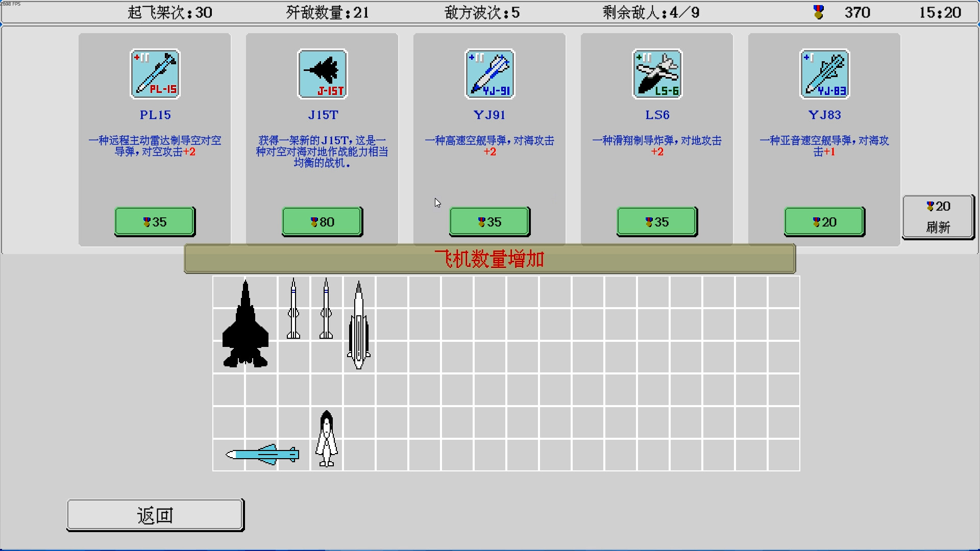Viewport: 980px width, 551px height.
Task: Buy PL15 for 35 medals
Action: [x=155, y=222]
